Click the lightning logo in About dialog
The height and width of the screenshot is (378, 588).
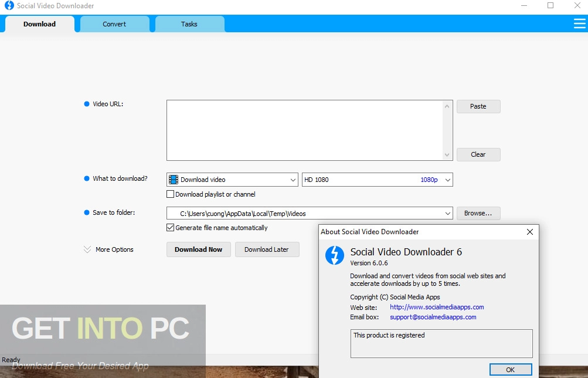(x=335, y=255)
